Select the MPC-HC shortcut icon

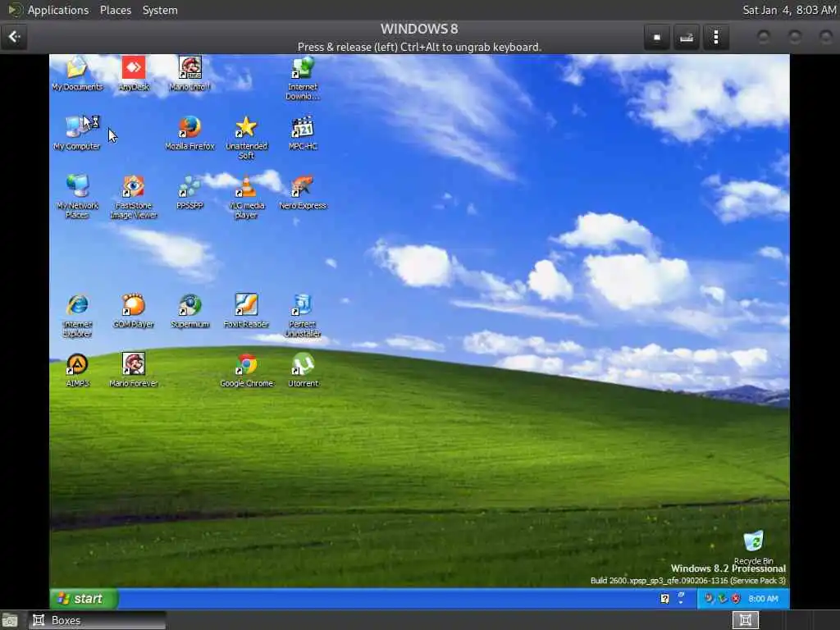303,133
